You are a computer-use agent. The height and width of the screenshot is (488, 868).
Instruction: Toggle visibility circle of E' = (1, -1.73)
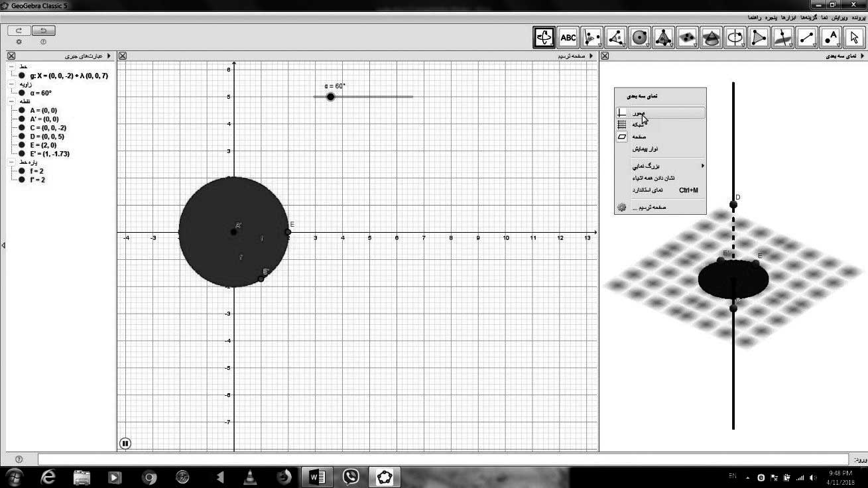click(22, 154)
